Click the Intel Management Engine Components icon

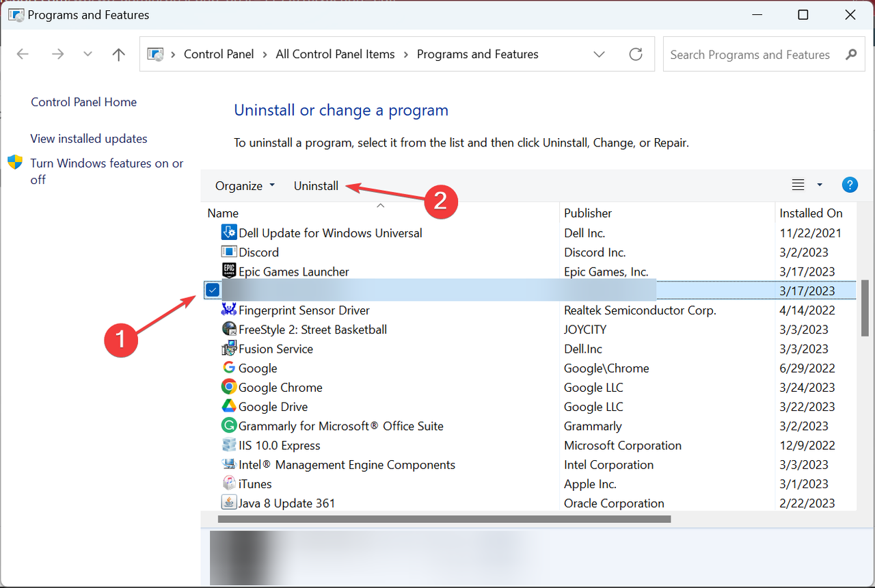click(229, 464)
